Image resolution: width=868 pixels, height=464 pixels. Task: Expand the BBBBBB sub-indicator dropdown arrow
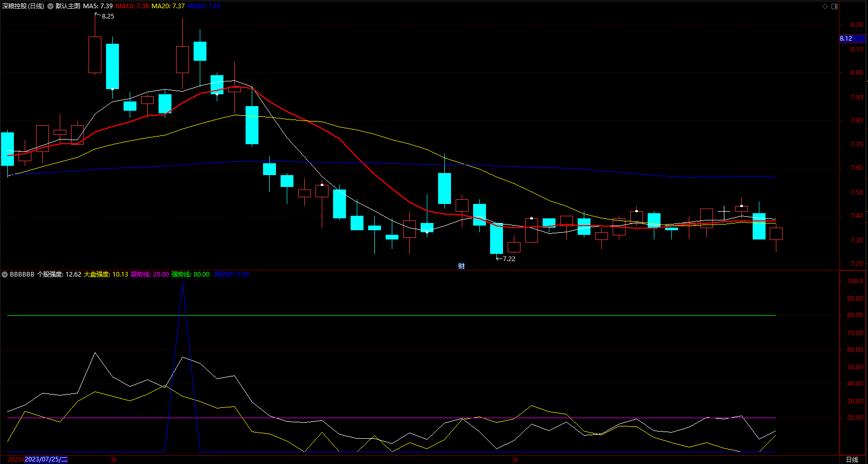[5, 274]
